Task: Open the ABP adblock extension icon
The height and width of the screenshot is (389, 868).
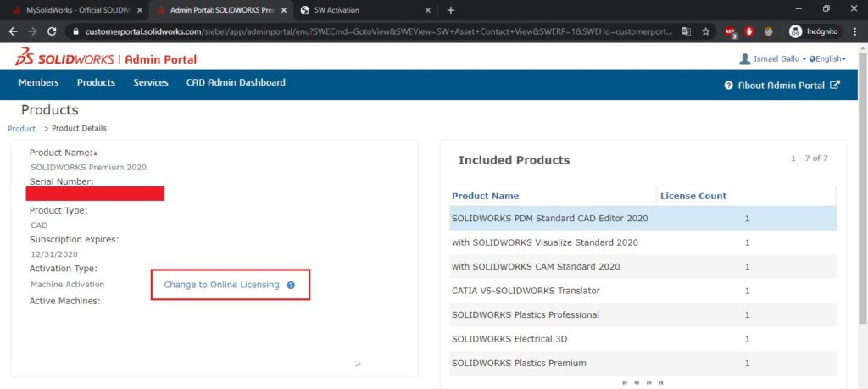Action: [732, 32]
